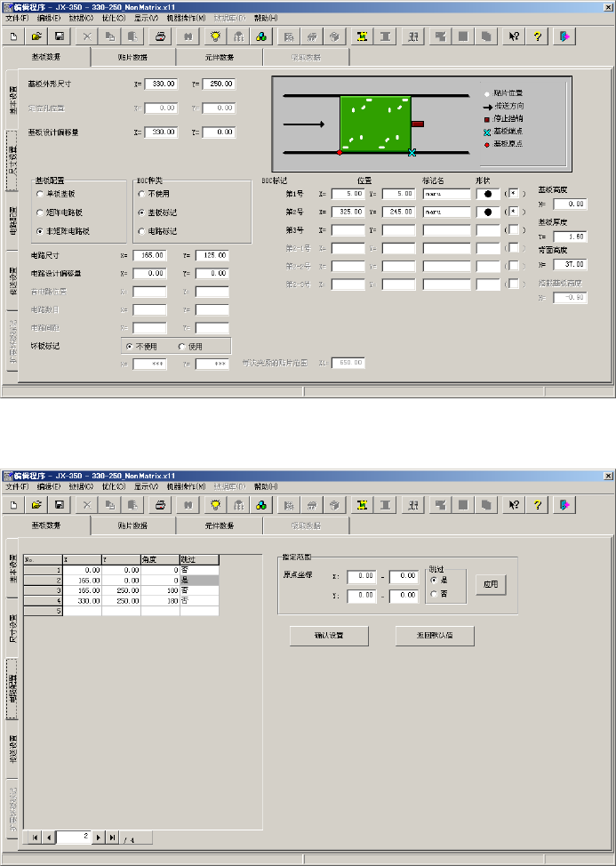This screenshot has height=866, width=616.
Task: Choose 不使用 under BOC种类
Action: (x=142, y=194)
